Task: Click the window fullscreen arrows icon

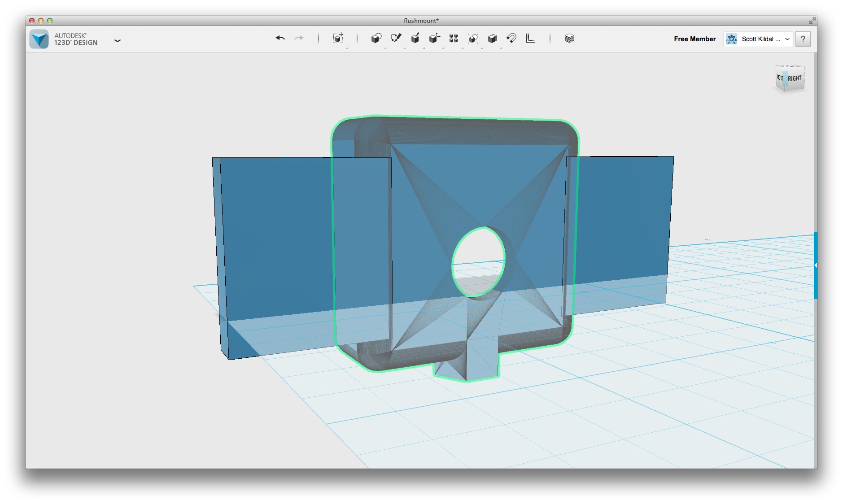Action: 812,21
